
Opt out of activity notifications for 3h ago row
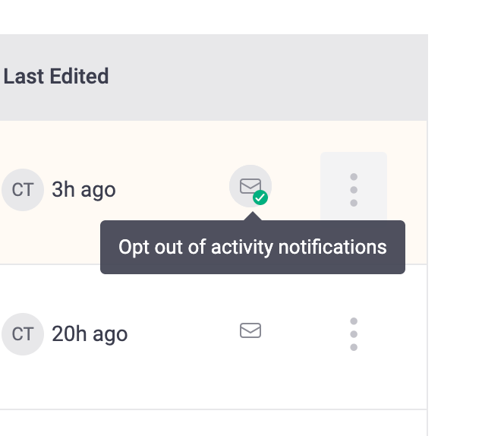pyautogui.click(x=250, y=186)
